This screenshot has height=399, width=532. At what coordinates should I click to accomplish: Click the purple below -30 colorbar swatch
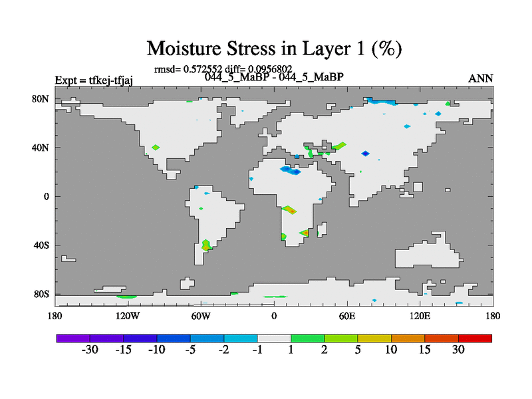coord(73,338)
